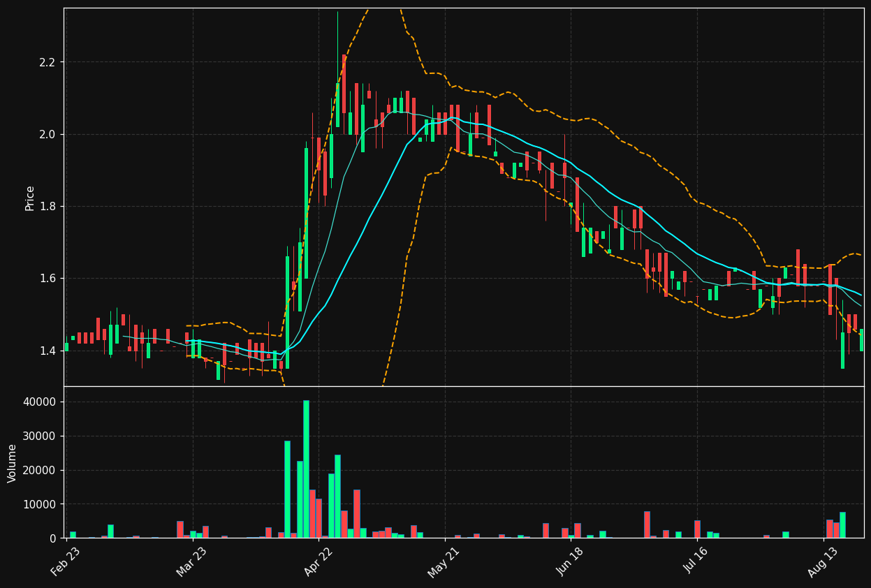Screen dimensions: 871x588
Task: Click the 20000 volume tick label
Action: pos(41,470)
